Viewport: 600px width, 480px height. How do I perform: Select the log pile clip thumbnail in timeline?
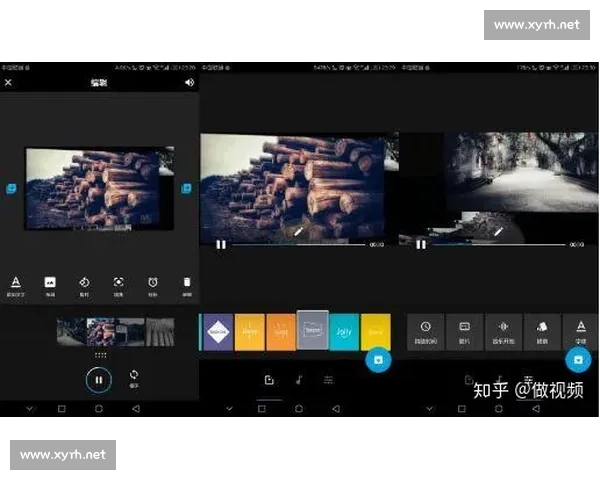point(102,332)
